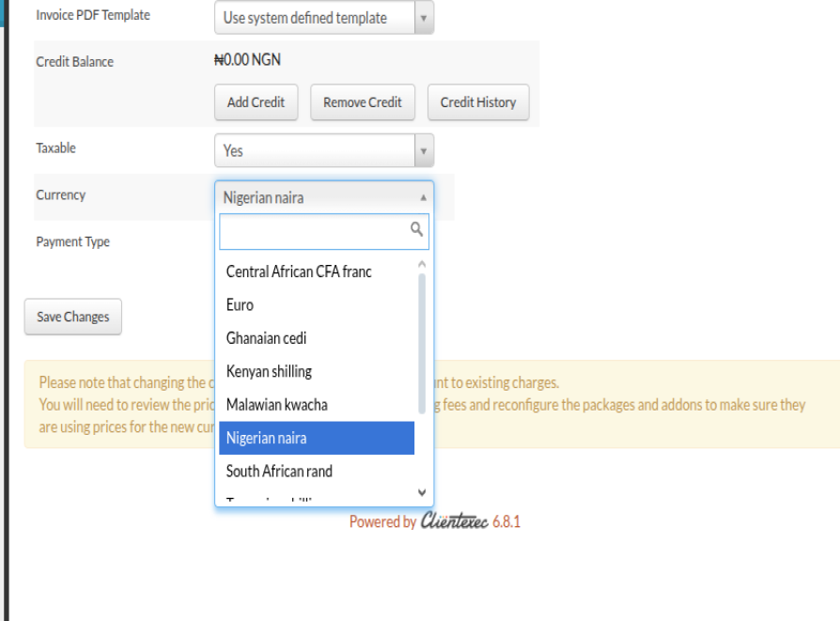Click the search magnifier icon in currency dropdown
Image resolution: width=840 pixels, height=621 pixels.
click(x=416, y=229)
